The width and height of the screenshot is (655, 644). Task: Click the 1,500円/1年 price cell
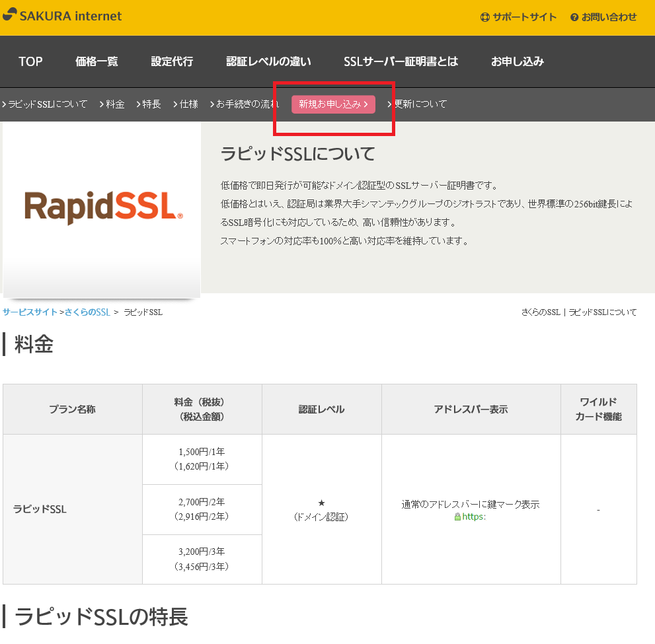202,459
